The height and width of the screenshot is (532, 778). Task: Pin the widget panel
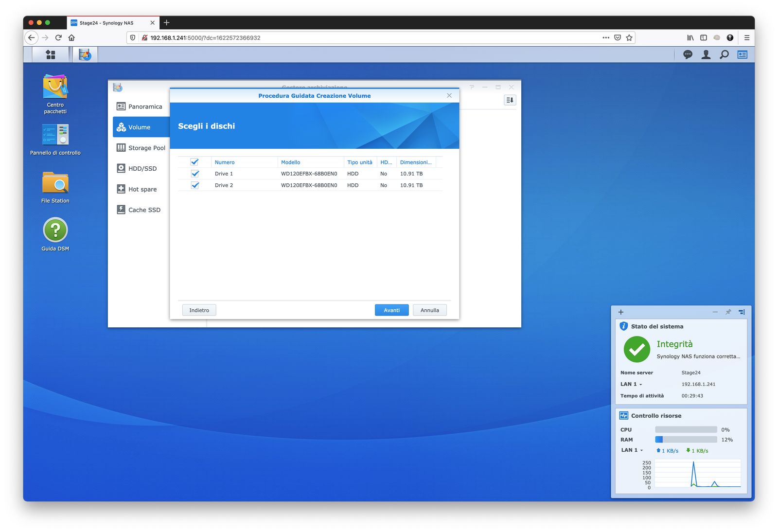728,312
